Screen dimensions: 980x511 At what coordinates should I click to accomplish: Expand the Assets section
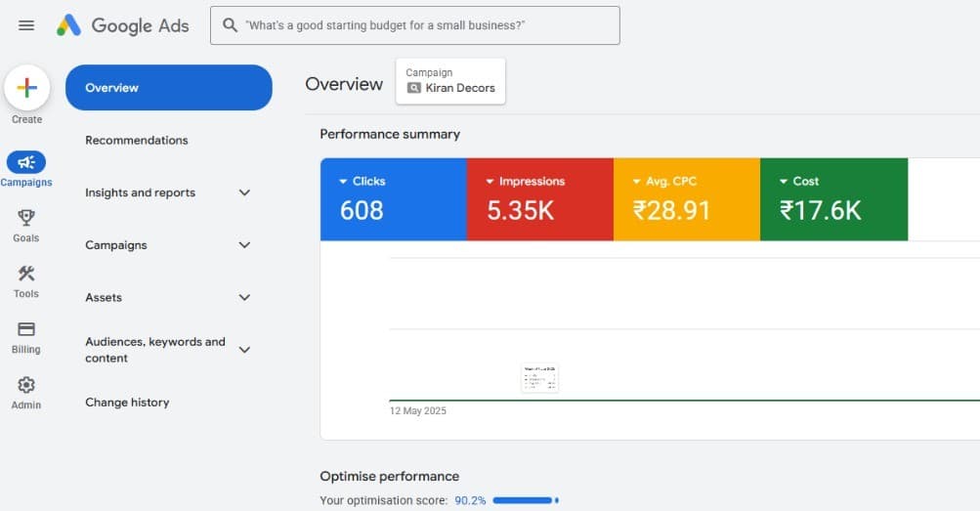click(244, 297)
